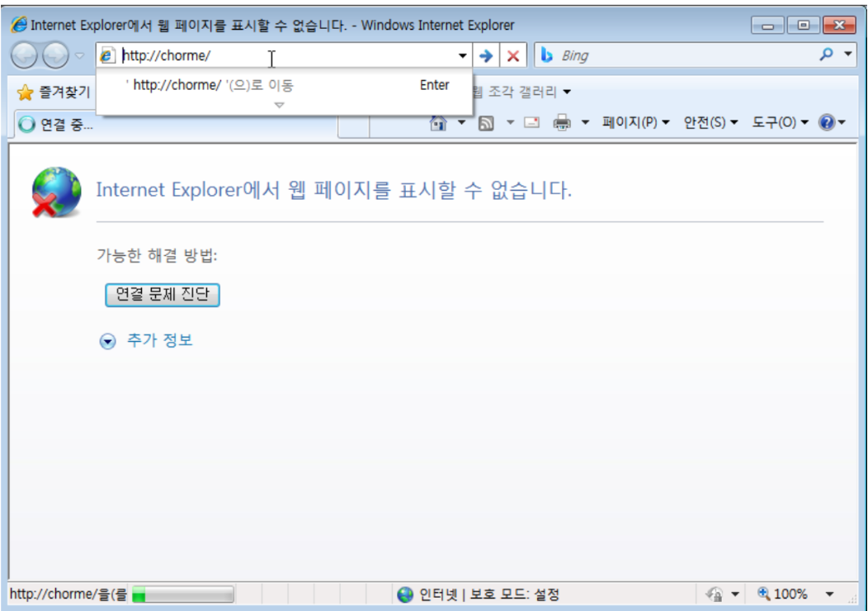The image size is (868, 611).
Task: Click the privacy/security status bar icon
Action: tap(715, 594)
